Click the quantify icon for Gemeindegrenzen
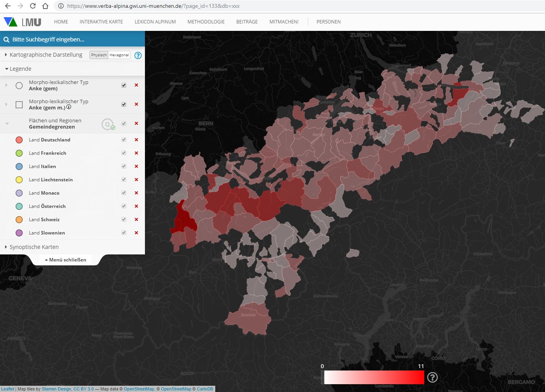Viewport: 545px width, 392px height. tap(107, 124)
